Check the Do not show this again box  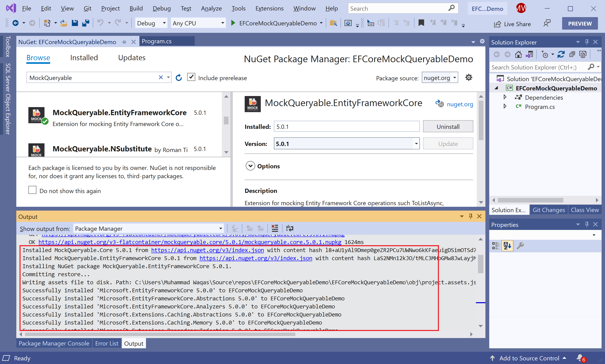click(32, 190)
